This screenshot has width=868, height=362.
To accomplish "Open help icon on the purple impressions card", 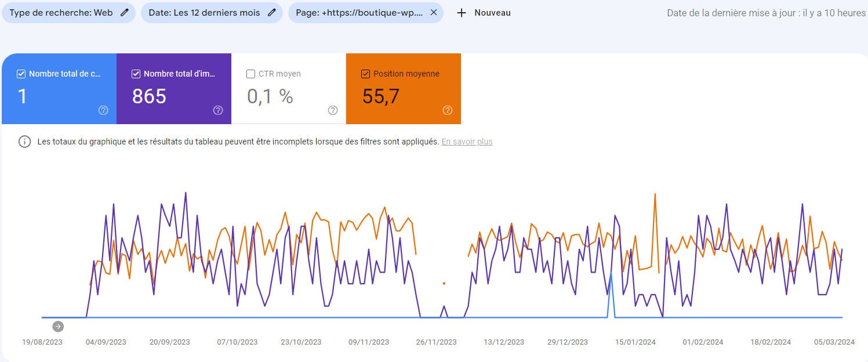I will pyautogui.click(x=218, y=110).
